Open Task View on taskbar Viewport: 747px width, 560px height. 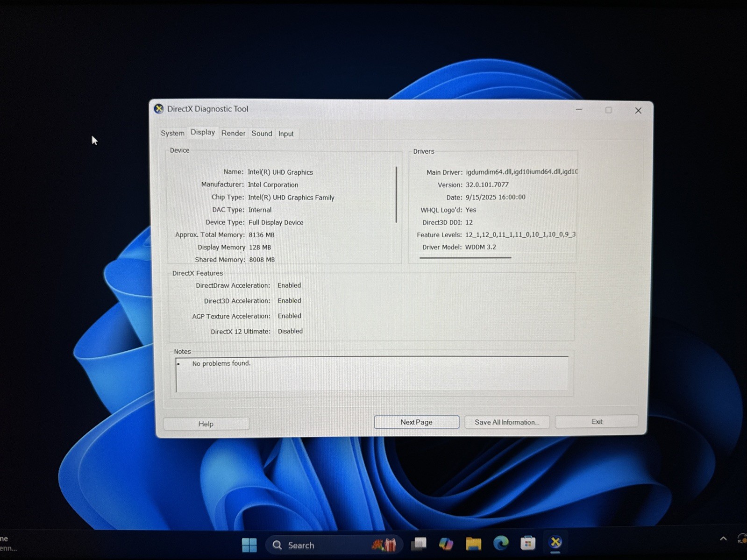tap(419, 544)
